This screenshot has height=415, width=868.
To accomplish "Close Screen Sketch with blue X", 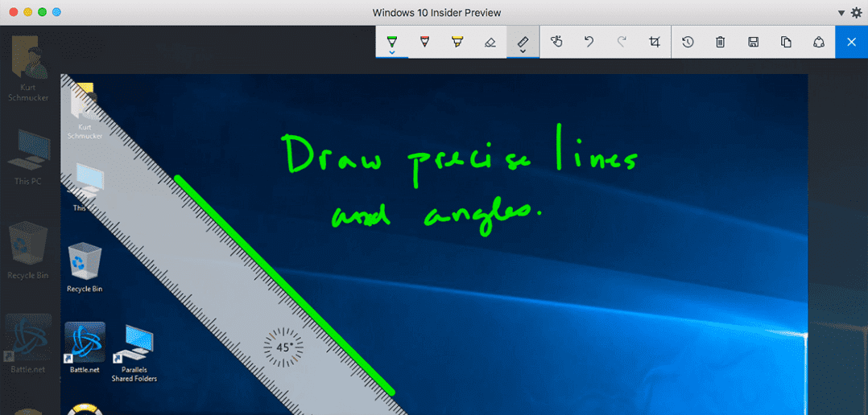I will (x=852, y=42).
